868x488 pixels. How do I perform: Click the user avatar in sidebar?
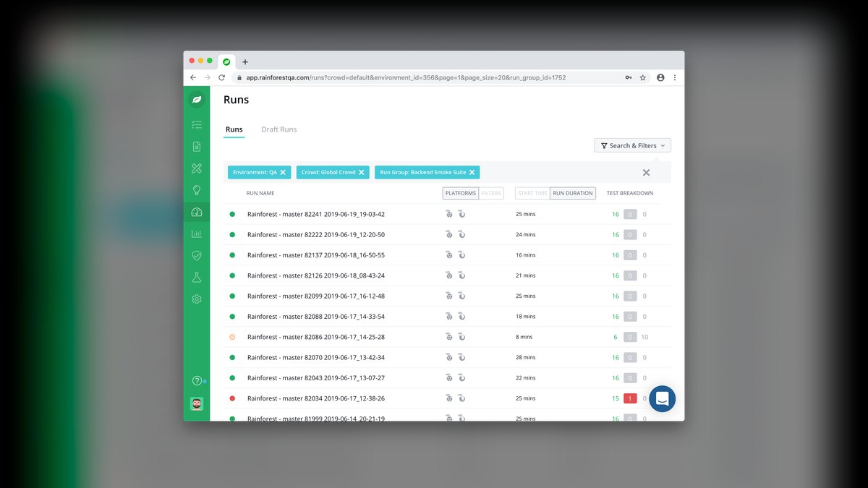coord(196,404)
